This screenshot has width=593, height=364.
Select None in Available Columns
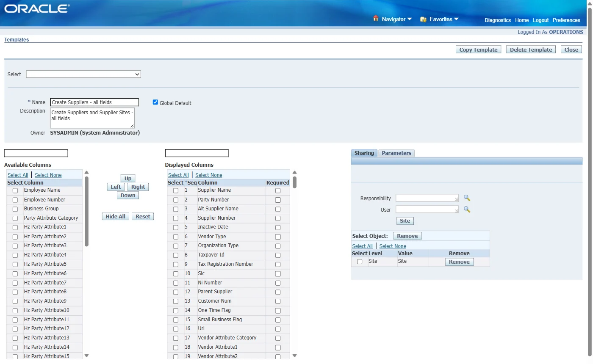click(48, 175)
